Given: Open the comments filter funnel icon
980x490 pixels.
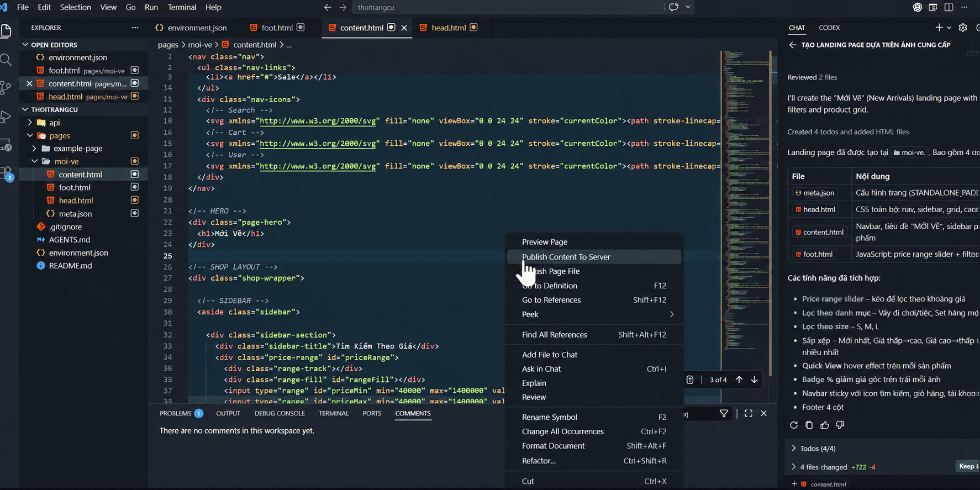Looking at the screenshot, I should [724, 413].
